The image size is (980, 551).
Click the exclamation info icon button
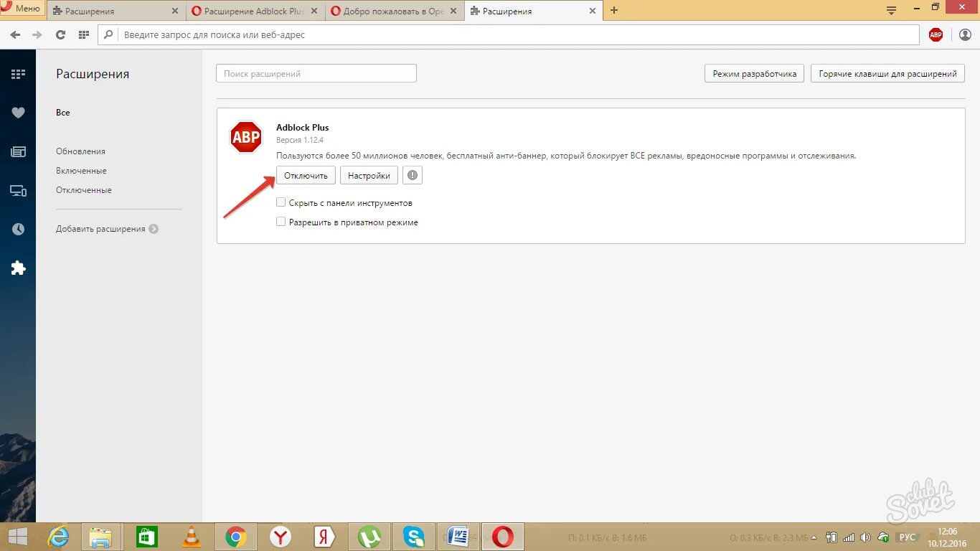coord(412,176)
